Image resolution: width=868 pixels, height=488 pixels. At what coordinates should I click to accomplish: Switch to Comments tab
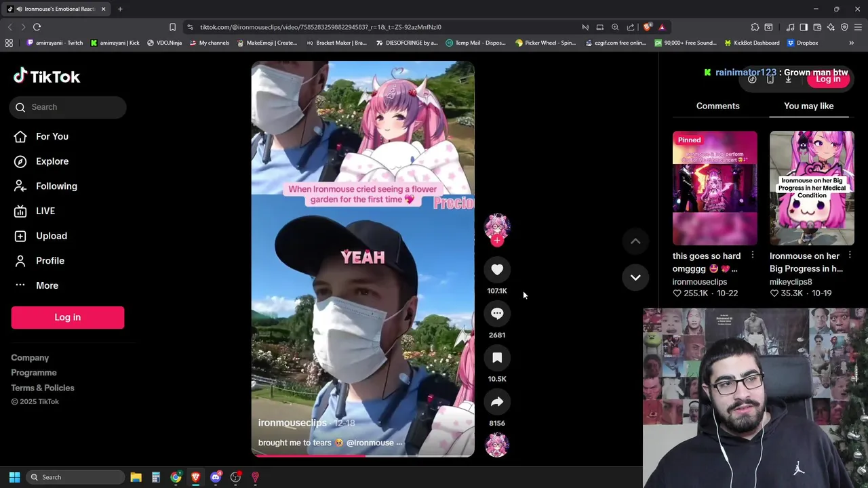[x=717, y=106]
